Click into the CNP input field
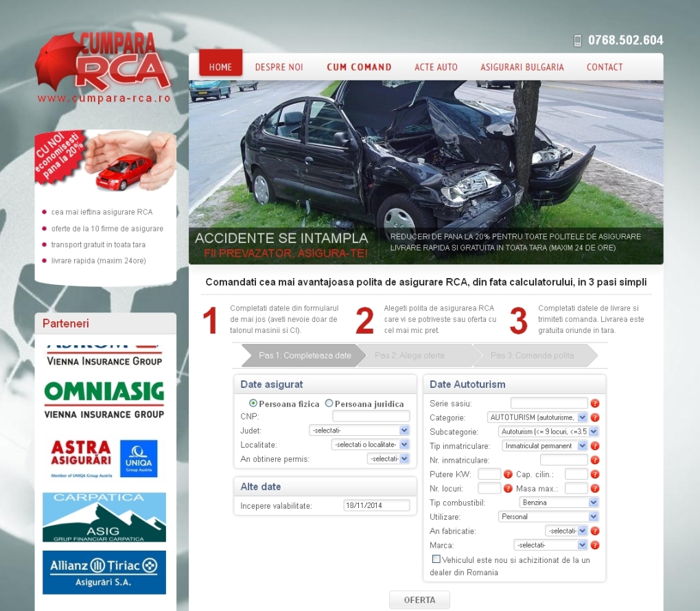700x611 pixels. (371, 417)
